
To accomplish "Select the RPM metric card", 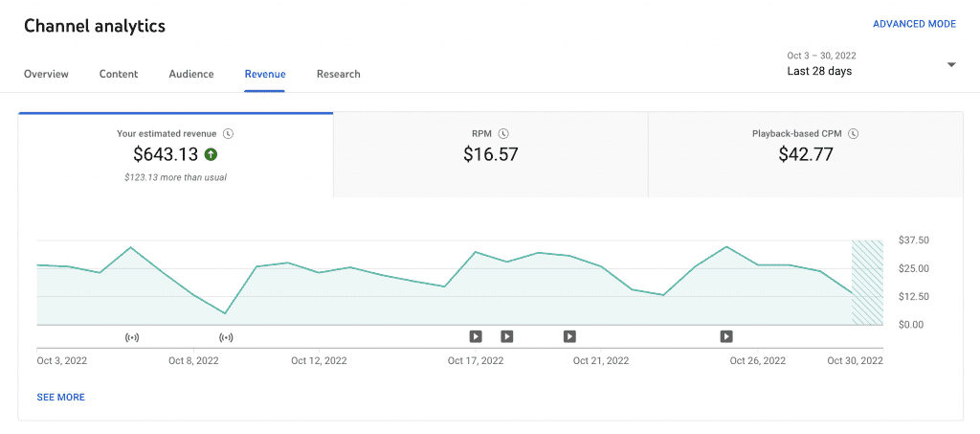I will click(491, 154).
